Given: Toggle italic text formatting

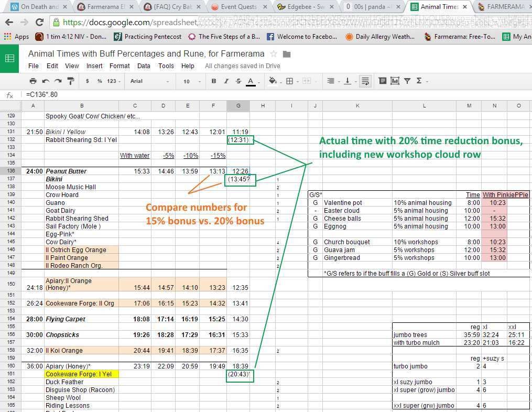Looking at the screenshot, I should click(226, 81).
